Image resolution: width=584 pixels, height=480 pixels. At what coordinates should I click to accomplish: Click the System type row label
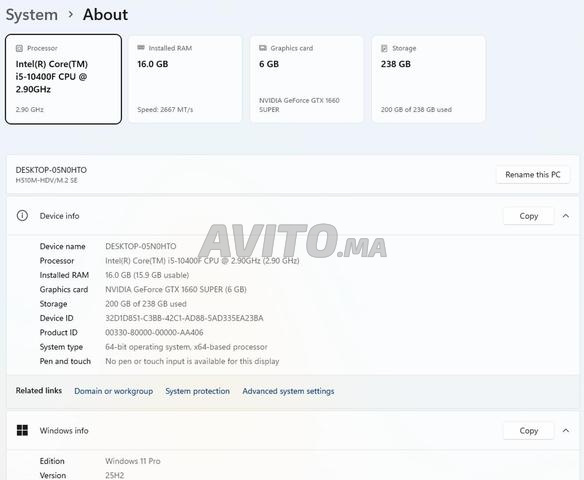(61, 347)
